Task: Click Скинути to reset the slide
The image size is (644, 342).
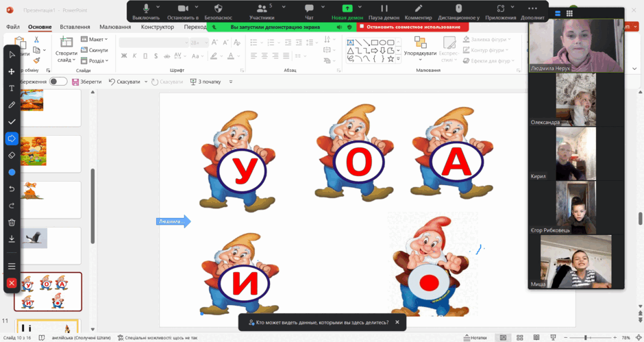Action: [94, 50]
